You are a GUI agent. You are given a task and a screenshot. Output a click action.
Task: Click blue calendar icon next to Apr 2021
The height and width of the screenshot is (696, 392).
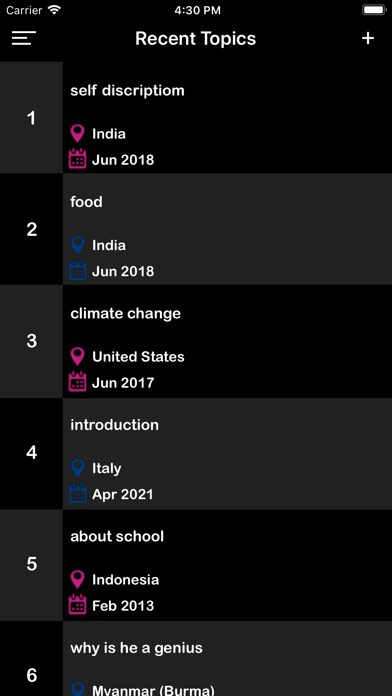(x=77, y=493)
